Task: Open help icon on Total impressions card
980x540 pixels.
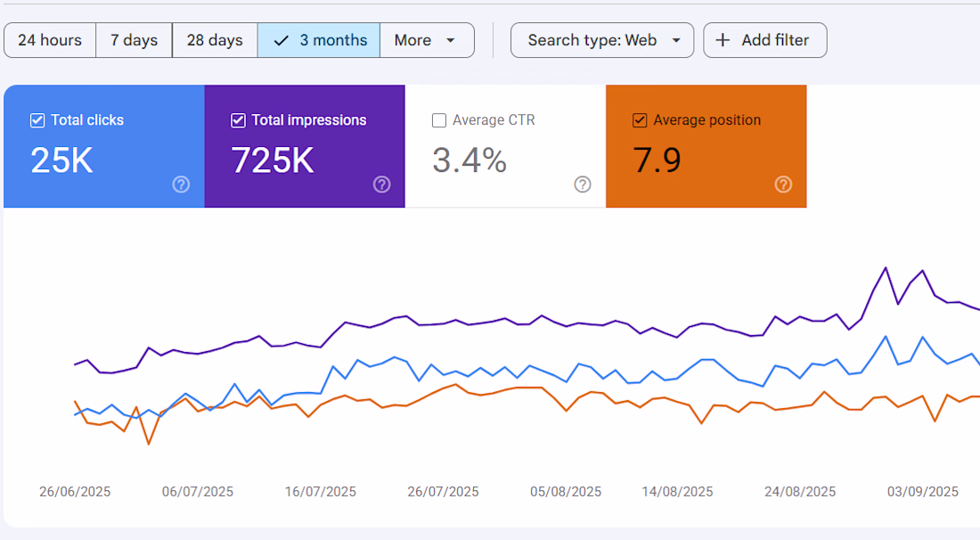Action: pos(382,184)
